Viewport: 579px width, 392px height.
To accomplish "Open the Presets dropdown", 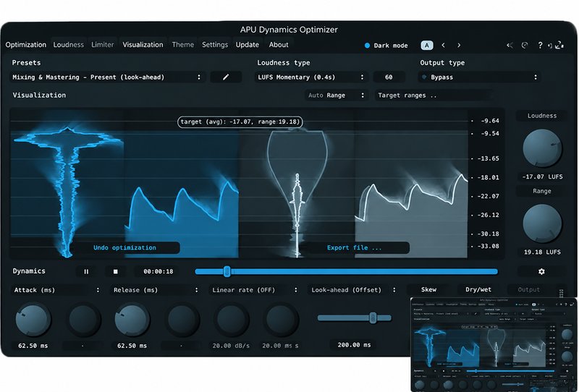I will tap(107, 77).
